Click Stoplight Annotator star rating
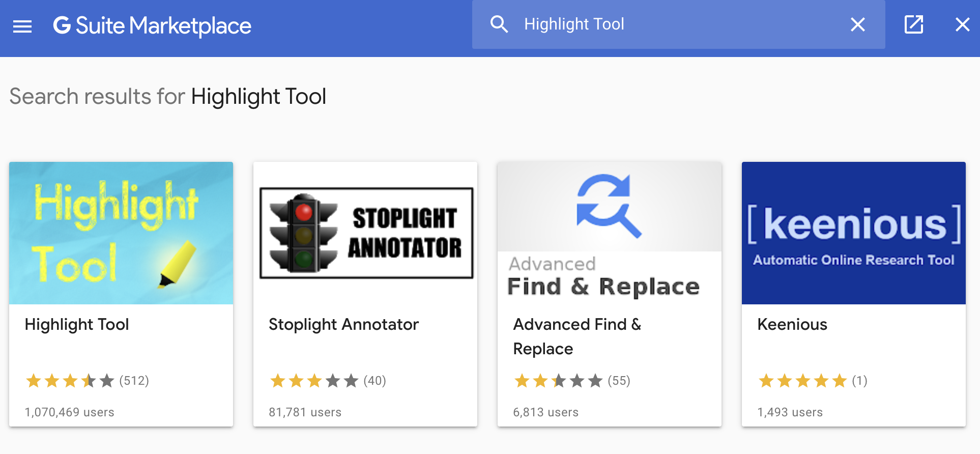Viewport: 980px width, 454px height. (314, 380)
